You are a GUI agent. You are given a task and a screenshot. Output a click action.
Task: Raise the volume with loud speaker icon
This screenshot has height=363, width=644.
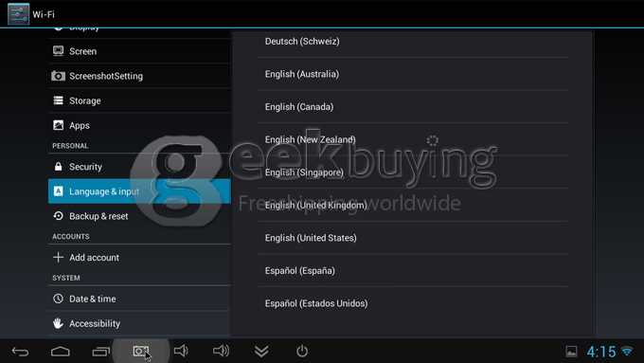click(221, 351)
